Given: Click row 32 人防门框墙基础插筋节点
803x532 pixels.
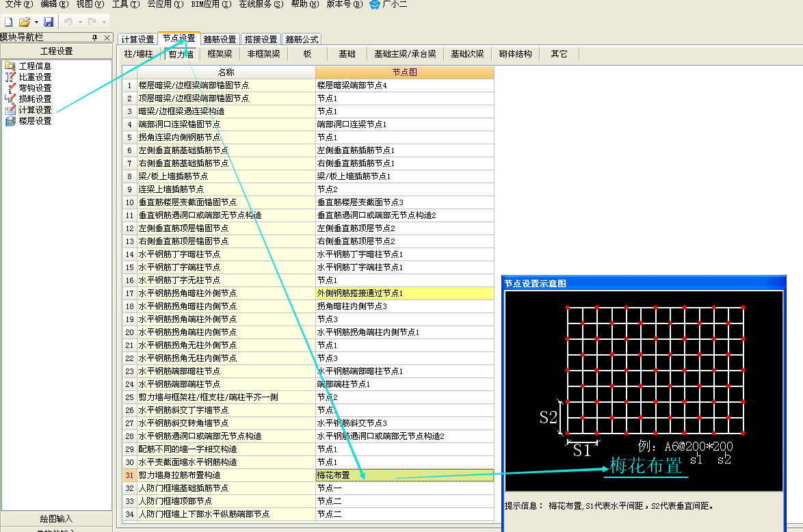Looking at the screenshot, I should click(x=226, y=488).
